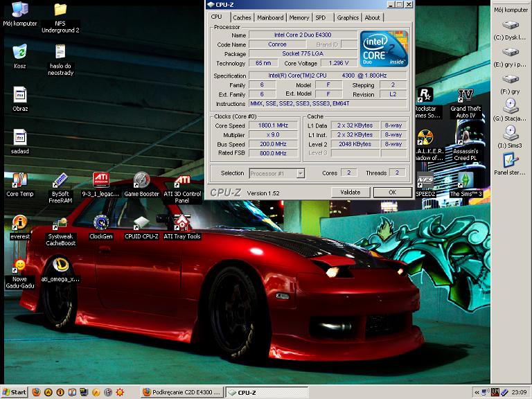532x399 pixels.
Task: Open the ATI Tray Tools shortcut
Action: (182, 223)
